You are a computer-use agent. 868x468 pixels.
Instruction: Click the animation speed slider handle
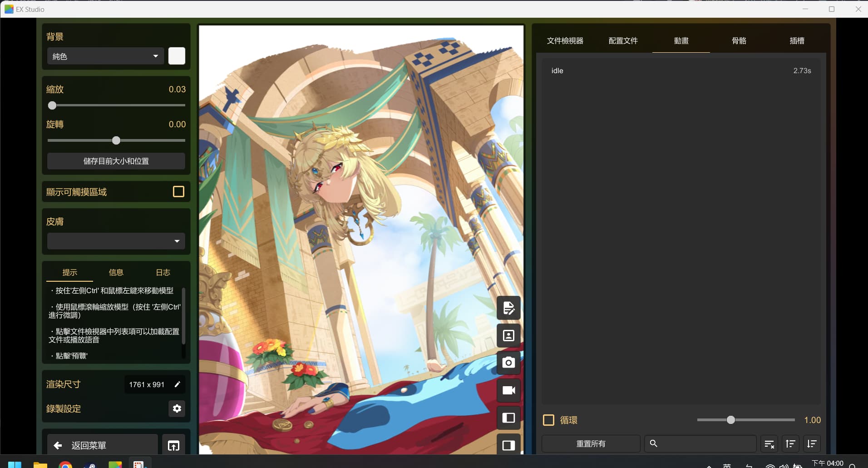point(730,420)
